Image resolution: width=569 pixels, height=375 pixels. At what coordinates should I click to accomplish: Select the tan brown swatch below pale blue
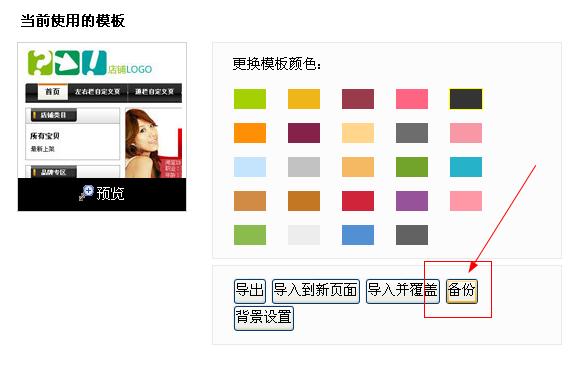(x=250, y=201)
